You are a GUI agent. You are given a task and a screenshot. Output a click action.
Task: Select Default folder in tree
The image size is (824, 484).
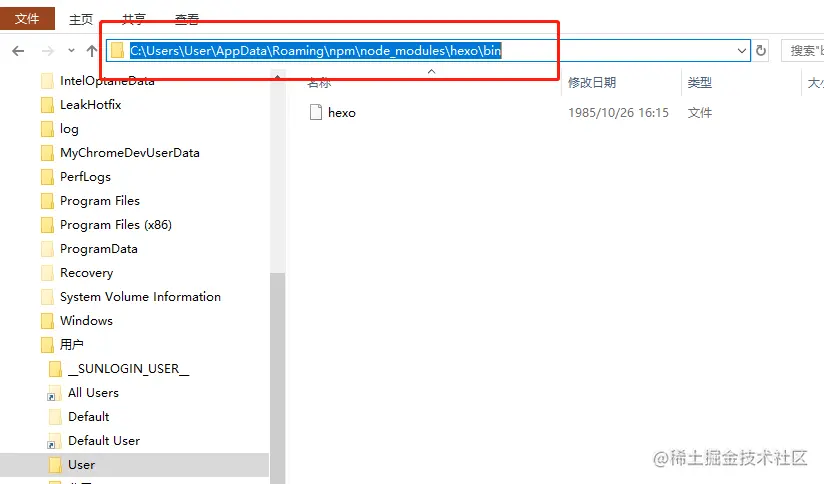[x=88, y=417]
